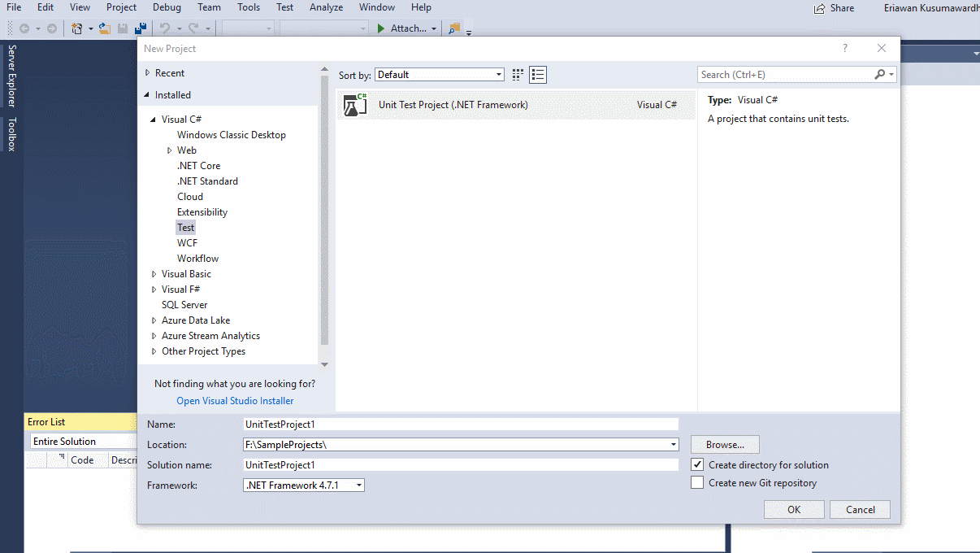The width and height of the screenshot is (980, 553).
Task: Open Visual Studio Installer link
Action: [235, 400]
